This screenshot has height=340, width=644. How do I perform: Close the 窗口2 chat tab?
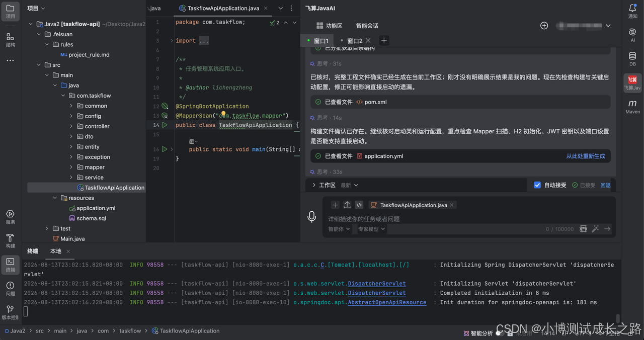[x=368, y=41]
